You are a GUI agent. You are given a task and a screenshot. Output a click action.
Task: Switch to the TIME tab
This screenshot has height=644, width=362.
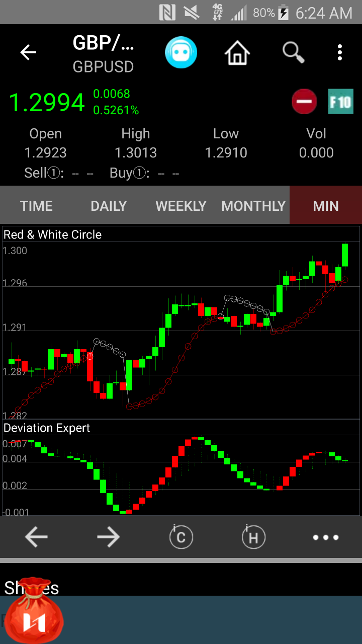pos(36,206)
